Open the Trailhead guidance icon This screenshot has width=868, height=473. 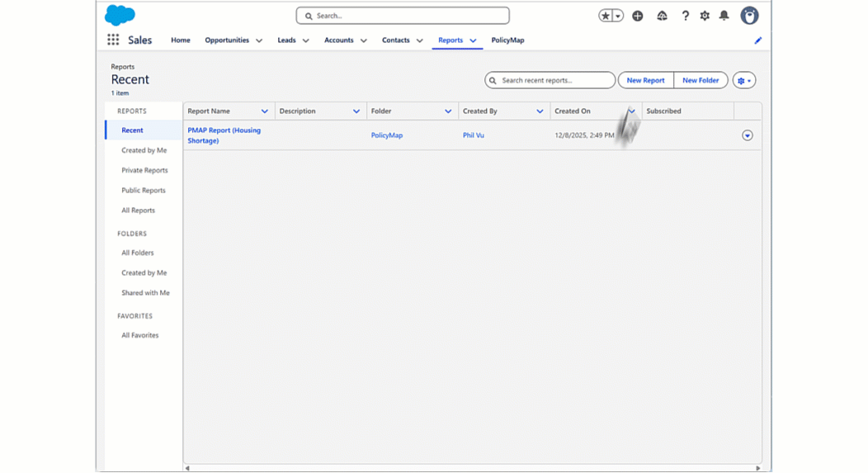tap(662, 16)
